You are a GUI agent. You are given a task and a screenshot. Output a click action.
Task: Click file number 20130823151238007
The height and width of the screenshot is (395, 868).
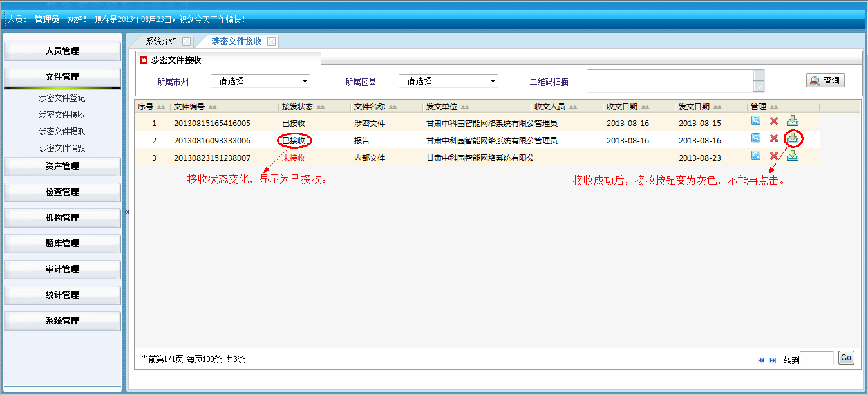click(212, 158)
